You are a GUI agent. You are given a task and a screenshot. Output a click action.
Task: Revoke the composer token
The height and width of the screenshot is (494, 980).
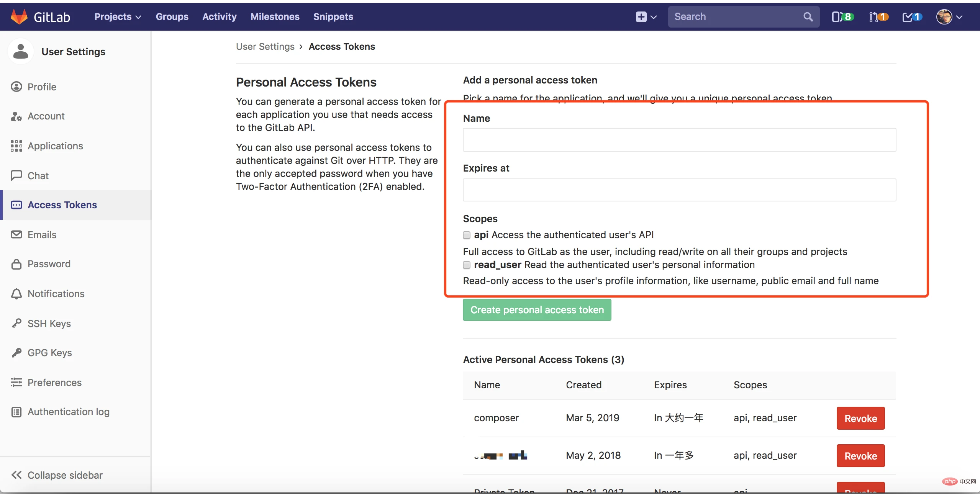click(861, 418)
